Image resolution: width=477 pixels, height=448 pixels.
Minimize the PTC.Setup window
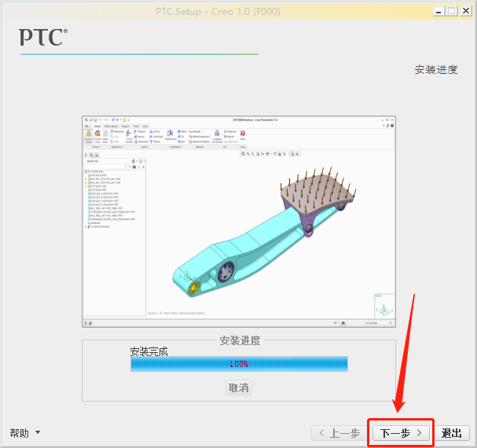coord(438,11)
